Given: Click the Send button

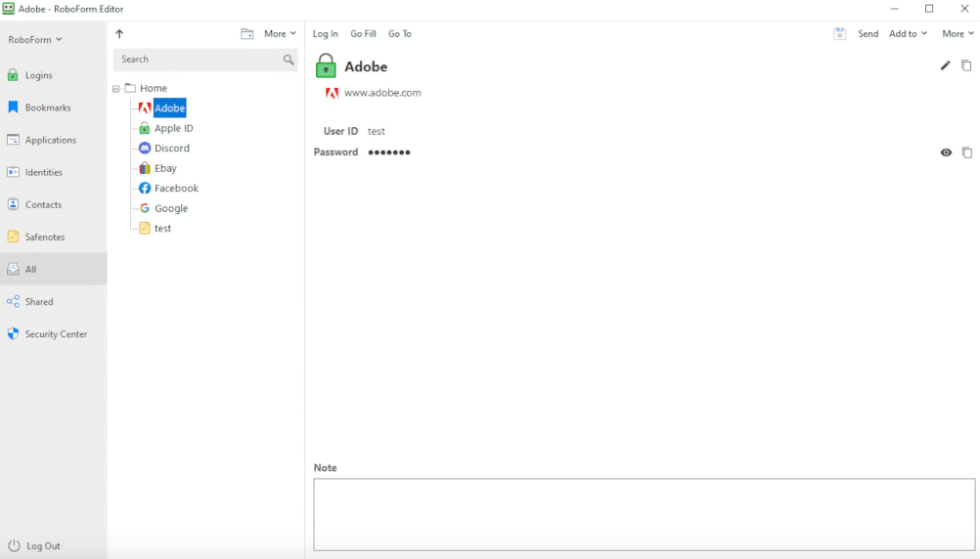Looking at the screenshot, I should 868,34.
